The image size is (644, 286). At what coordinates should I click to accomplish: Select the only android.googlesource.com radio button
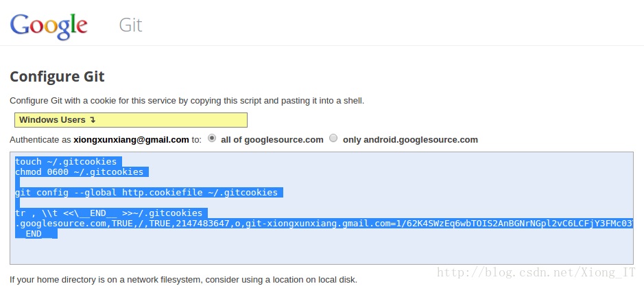click(x=333, y=139)
